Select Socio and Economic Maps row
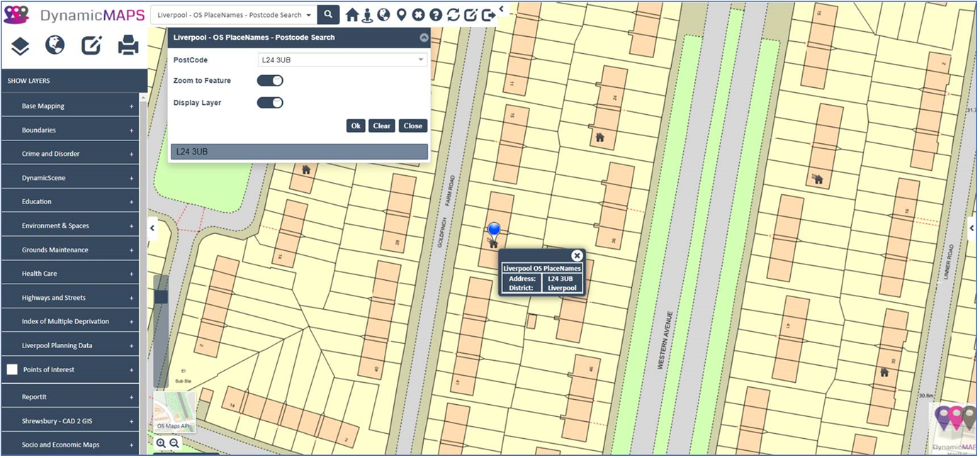The height and width of the screenshot is (458, 980). 70,445
